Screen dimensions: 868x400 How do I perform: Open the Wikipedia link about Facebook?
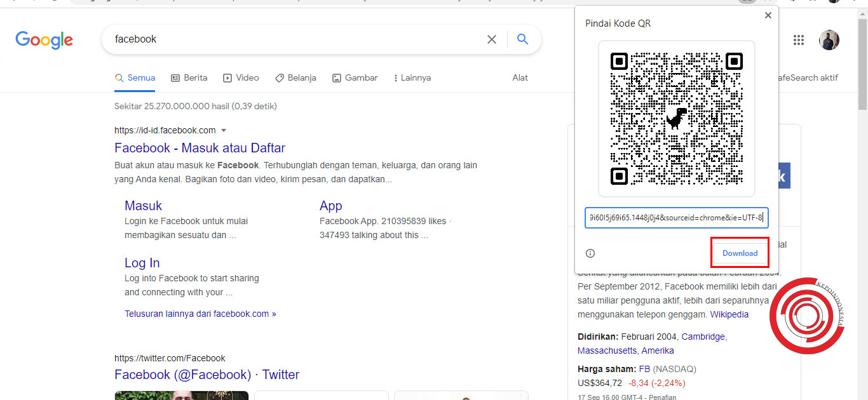(x=729, y=314)
